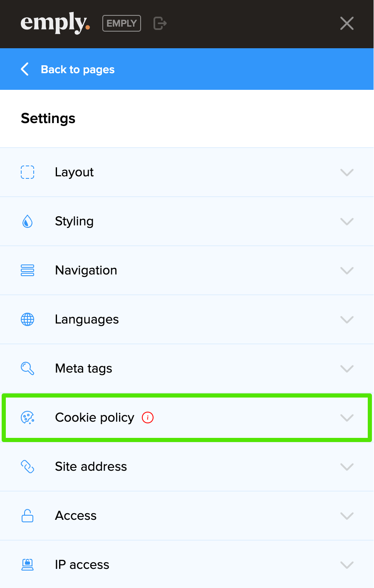Click the Site address link icon
This screenshot has width=374, height=588.
[x=27, y=467]
